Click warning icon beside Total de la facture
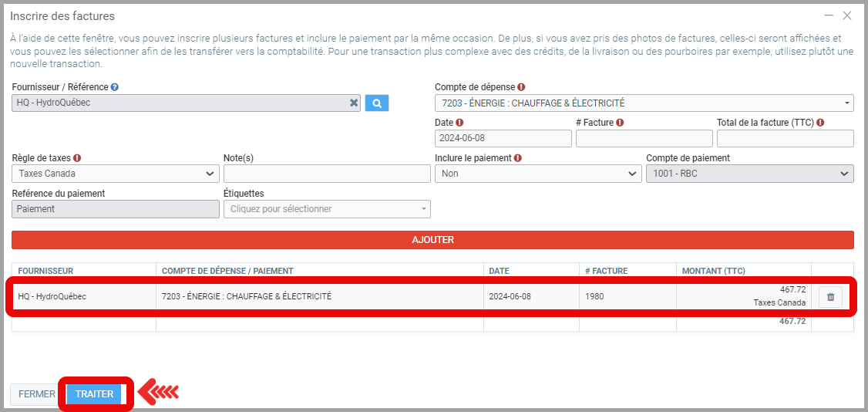868x412 pixels. coord(820,123)
